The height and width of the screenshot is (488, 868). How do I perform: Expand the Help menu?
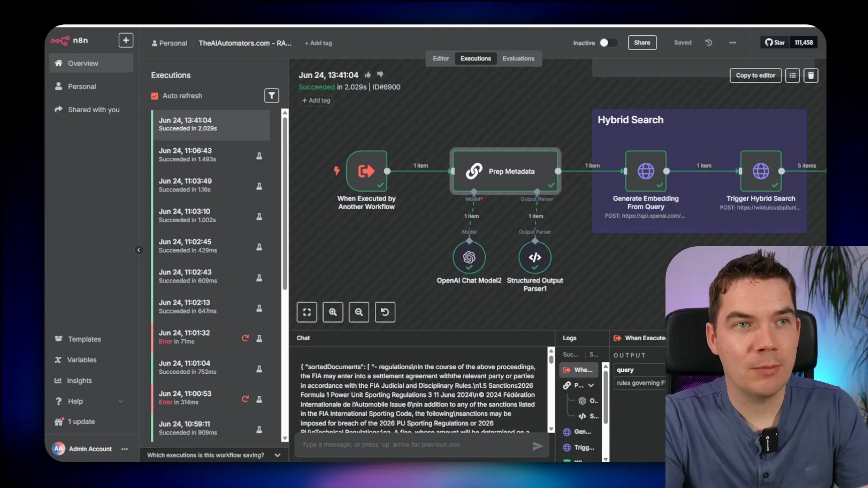(x=89, y=401)
